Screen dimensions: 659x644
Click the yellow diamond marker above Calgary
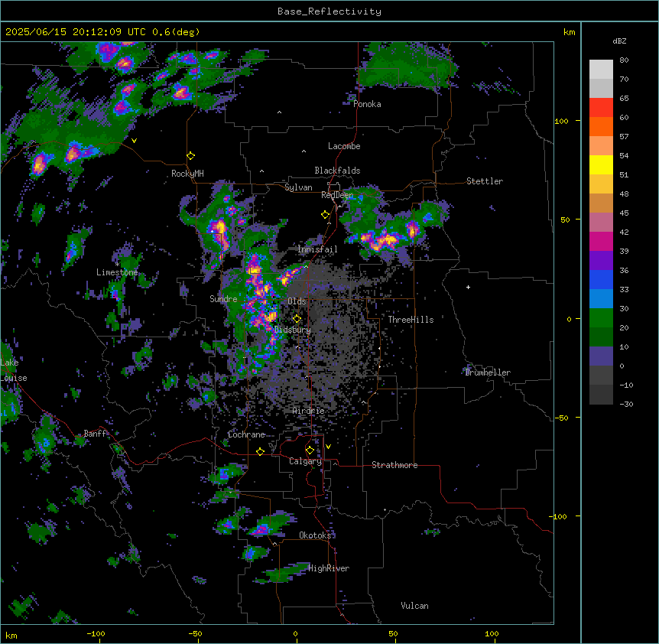click(x=310, y=450)
